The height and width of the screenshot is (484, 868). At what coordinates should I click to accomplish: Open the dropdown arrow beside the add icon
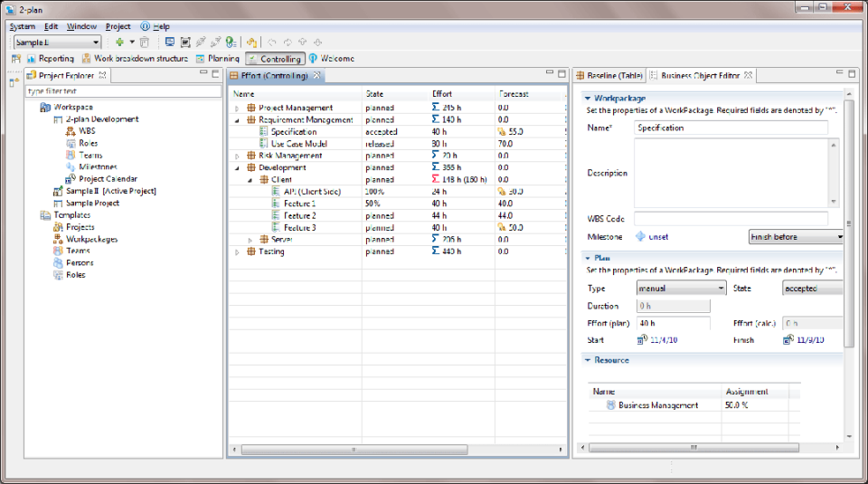click(x=132, y=43)
